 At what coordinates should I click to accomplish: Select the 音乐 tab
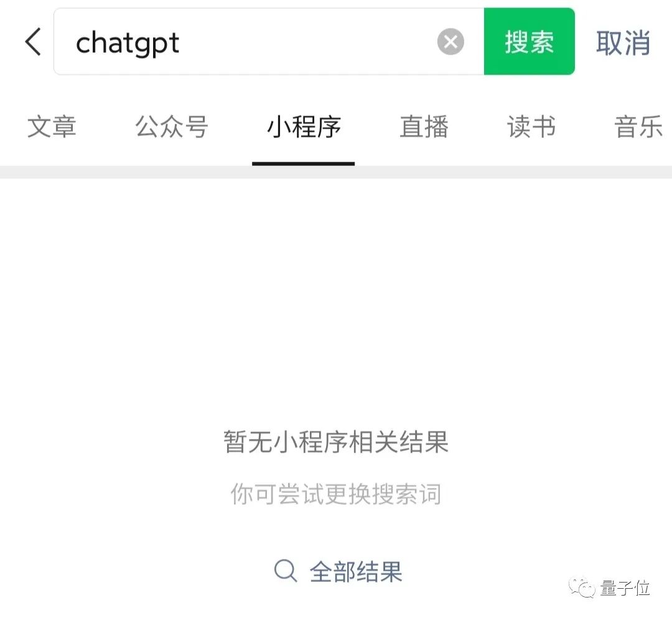[638, 127]
